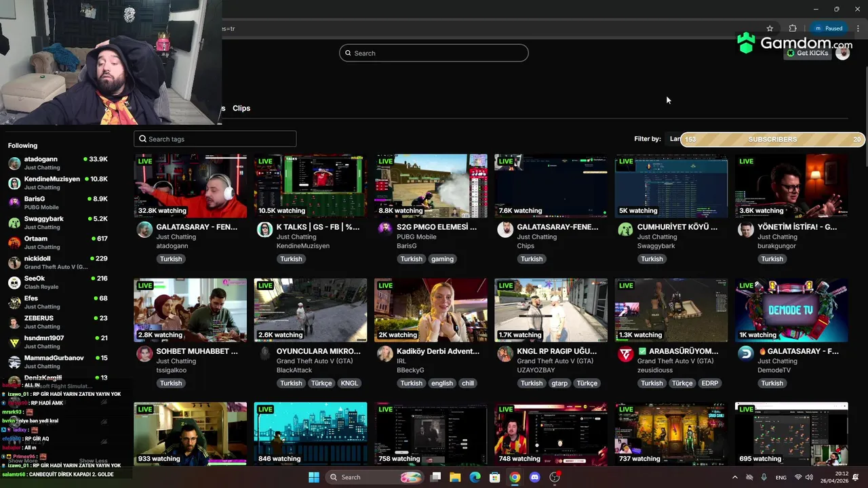The image size is (868, 488).
Task: Open Chrome extensions puzzle icon
Action: [x=793, y=28]
